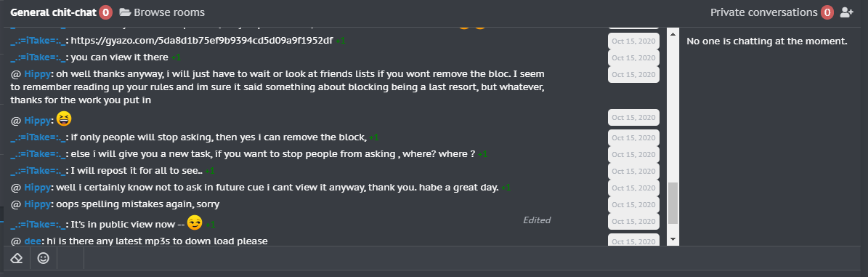Open the emoji picker smiley icon
Viewport: 868px width, 277px height.
pyautogui.click(x=43, y=258)
